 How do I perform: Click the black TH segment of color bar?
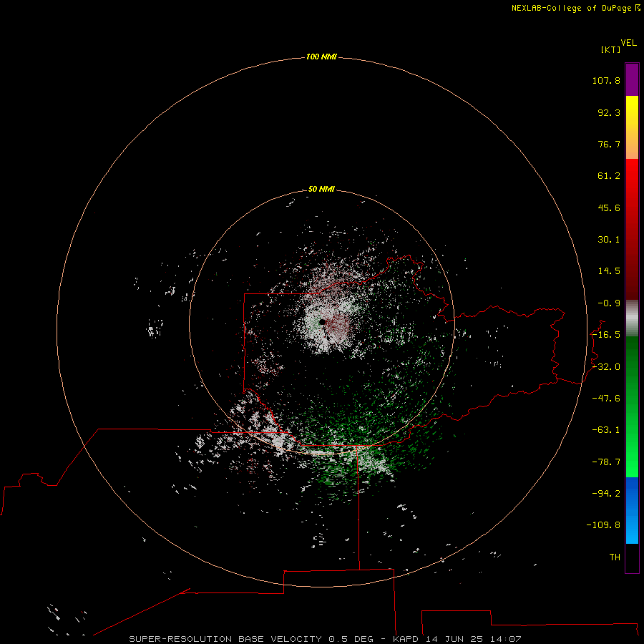(x=632, y=557)
